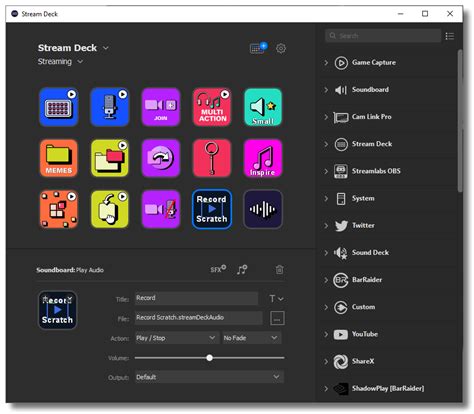Minimize the Stream Deck window
Viewport: 474px width, 414px height.
click(401, 14)
